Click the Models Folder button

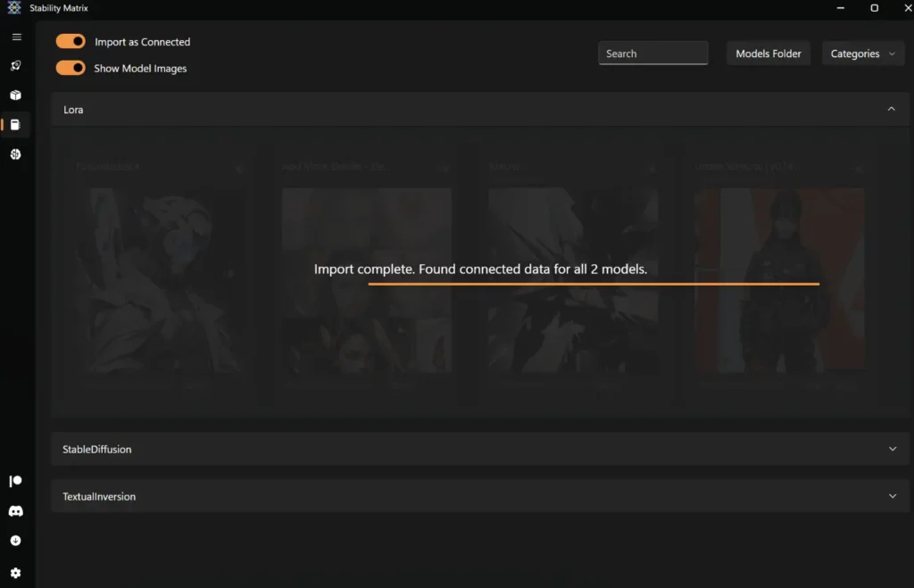tap(768, 54)
